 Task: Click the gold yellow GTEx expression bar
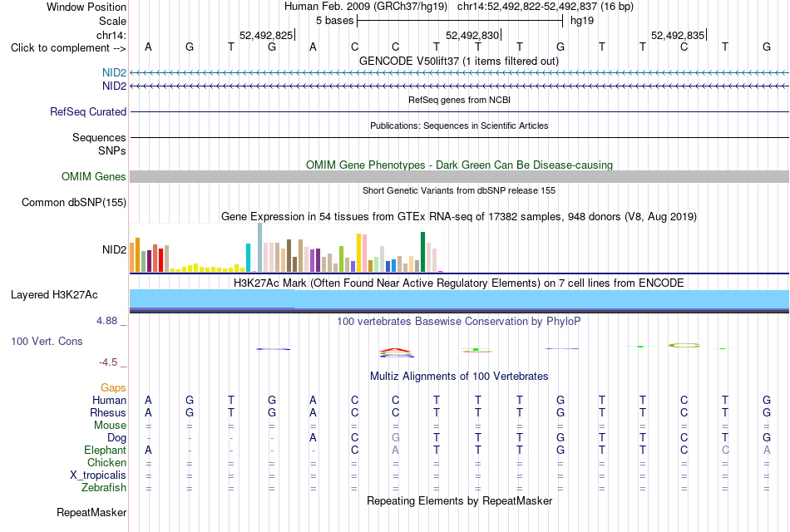point(358,253)
